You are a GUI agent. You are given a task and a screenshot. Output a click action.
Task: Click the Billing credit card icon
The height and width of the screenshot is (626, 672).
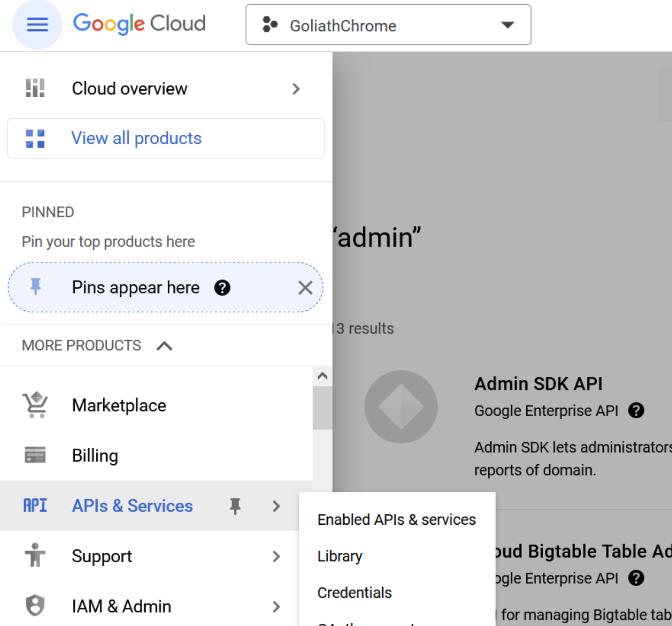[x=35, y=455]
